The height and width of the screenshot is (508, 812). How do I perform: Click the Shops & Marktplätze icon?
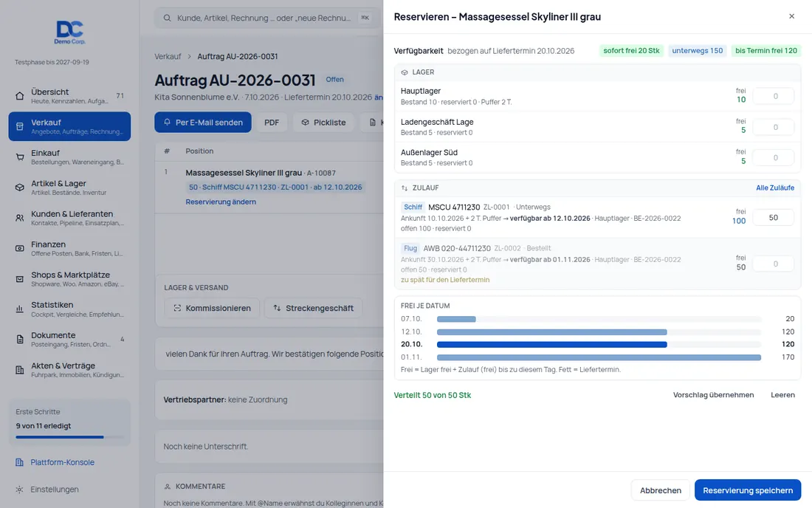coord(20,279)
